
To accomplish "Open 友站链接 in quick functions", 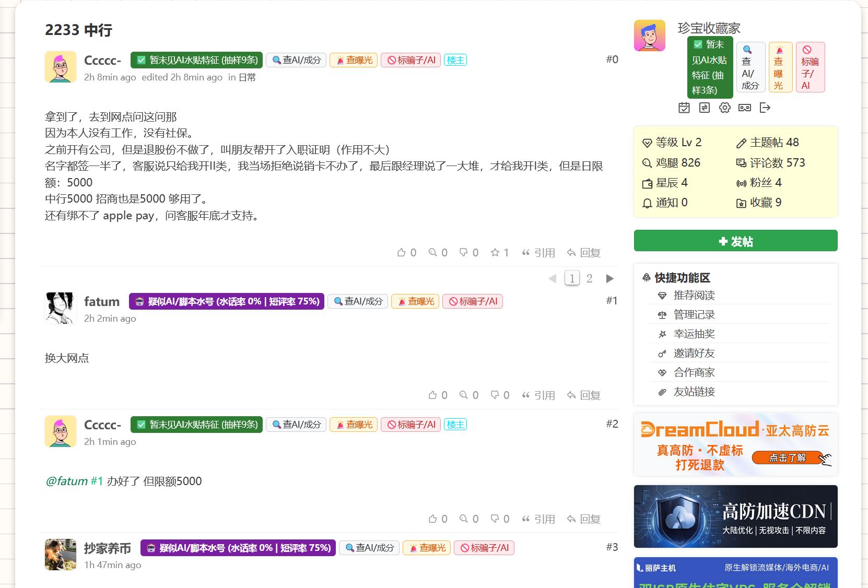I will pos(694,392).
